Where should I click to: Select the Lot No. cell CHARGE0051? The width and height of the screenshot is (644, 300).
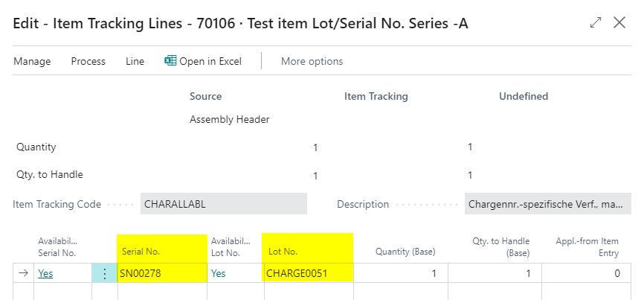tap(307, 273)
